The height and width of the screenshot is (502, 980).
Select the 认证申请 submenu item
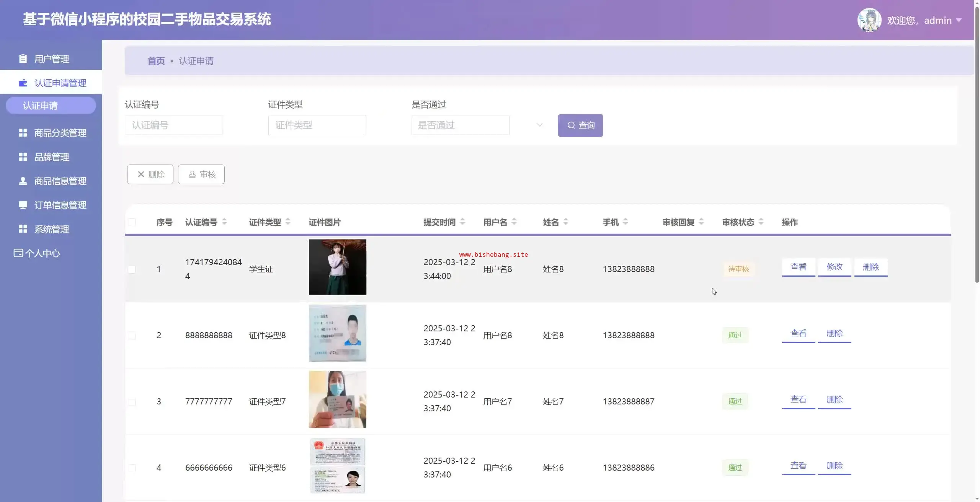pyautogui.click(x=51, y=105)
